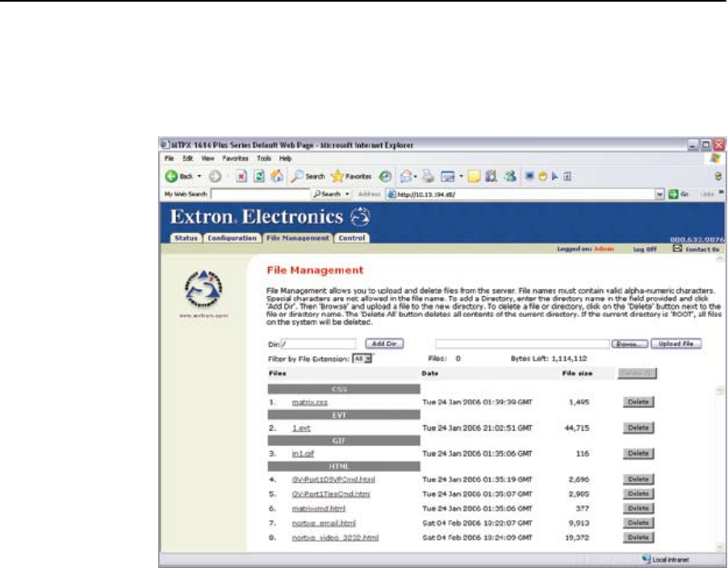The width and height of the screenshot is (728, 568).
Task: Click the Edit page toolbar icon
Action: [x=448, y=177]
